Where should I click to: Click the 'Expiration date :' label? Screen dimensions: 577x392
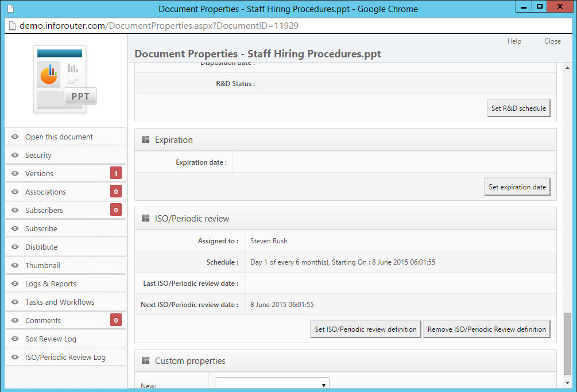point(202,162)
